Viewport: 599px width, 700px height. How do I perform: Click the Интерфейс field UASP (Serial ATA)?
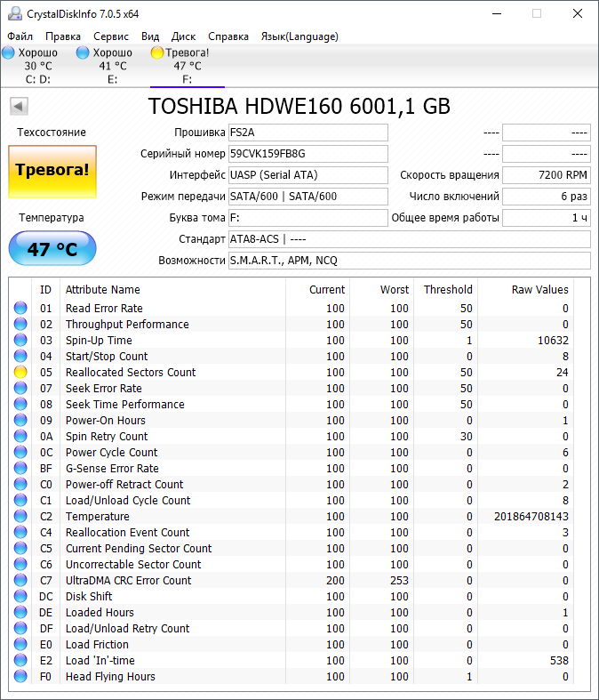308,175
